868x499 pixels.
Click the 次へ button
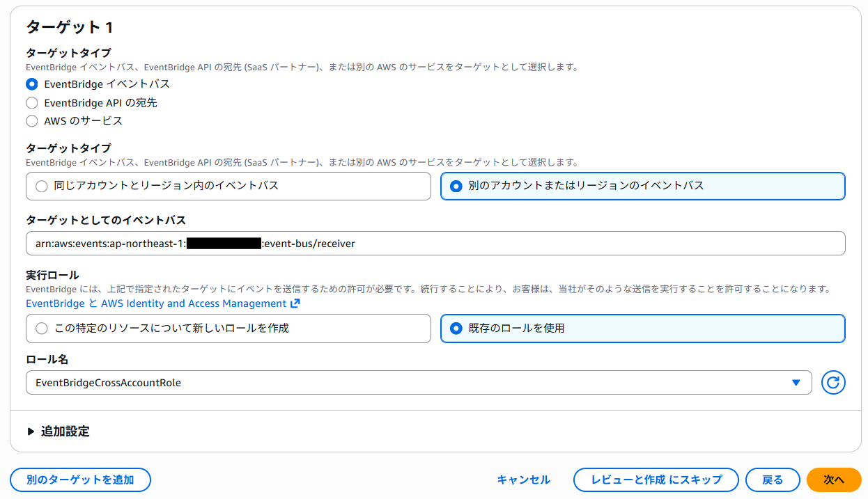click(834, 480)
